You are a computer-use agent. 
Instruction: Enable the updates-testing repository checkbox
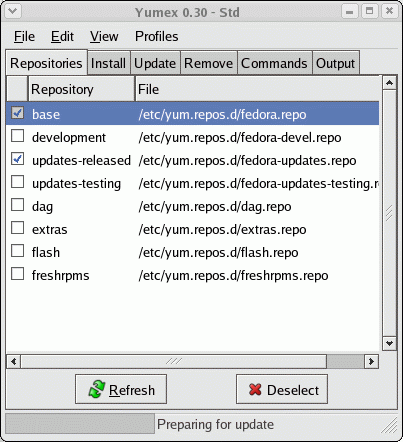click(17, 182)
